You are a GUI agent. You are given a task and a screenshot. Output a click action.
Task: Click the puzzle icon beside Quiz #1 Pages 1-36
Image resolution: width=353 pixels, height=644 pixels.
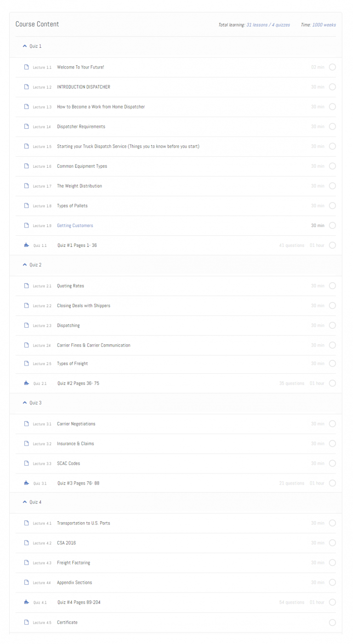(26, 245)
